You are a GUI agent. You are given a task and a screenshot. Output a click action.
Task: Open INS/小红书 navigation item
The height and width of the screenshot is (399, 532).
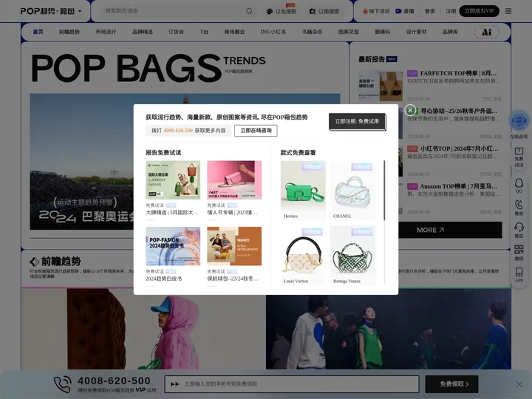click(x=273, y=32)
